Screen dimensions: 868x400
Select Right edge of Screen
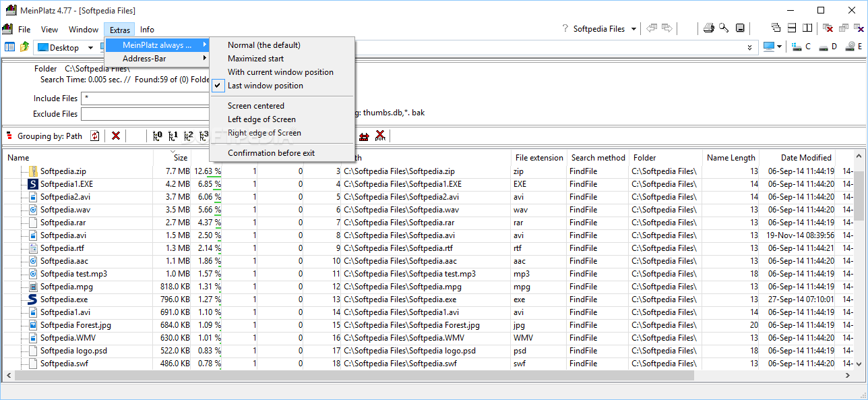tap(282, 133)
